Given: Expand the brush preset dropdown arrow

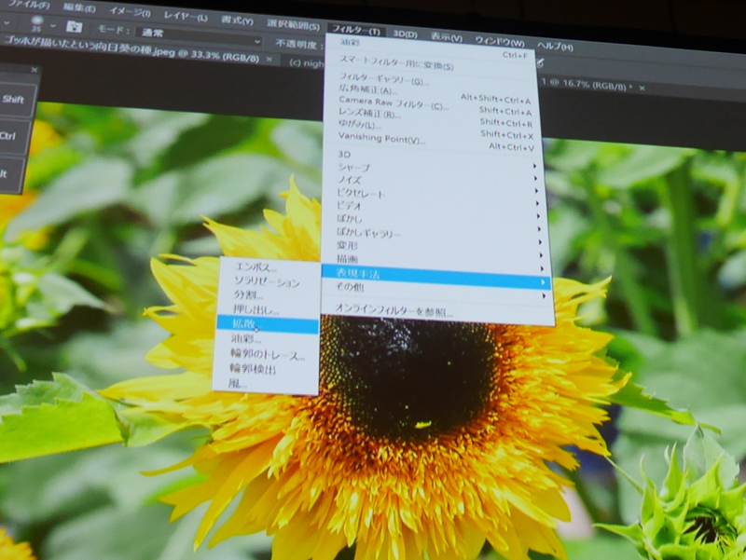Looking at the screenshot, I should [x=53, y=26].
